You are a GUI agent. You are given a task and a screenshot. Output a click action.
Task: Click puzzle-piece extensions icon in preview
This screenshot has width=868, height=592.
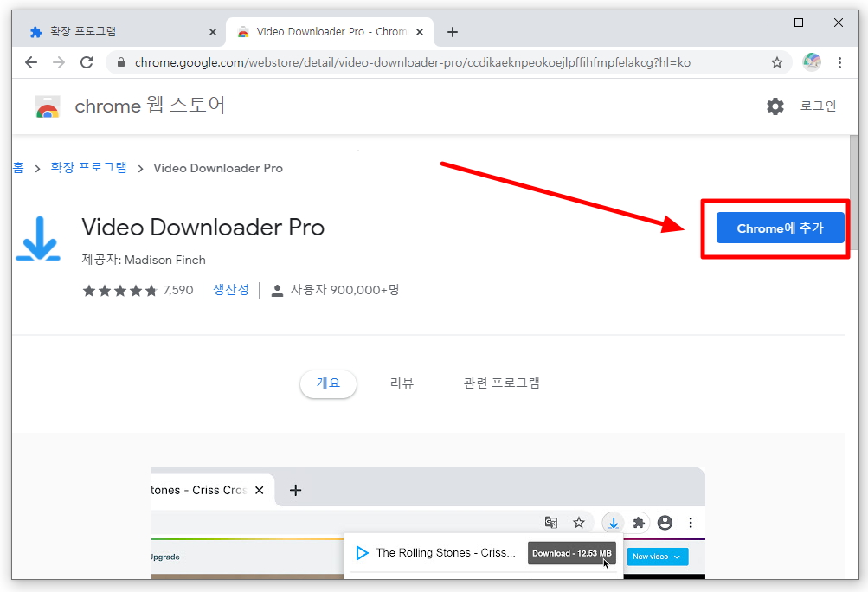point(639,522)
